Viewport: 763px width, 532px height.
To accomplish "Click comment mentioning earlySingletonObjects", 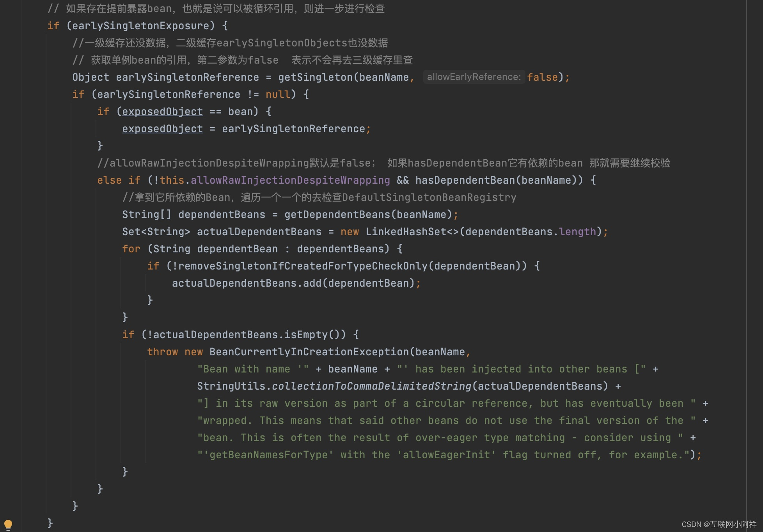I will pyautogui.click(x=230, y=43).
